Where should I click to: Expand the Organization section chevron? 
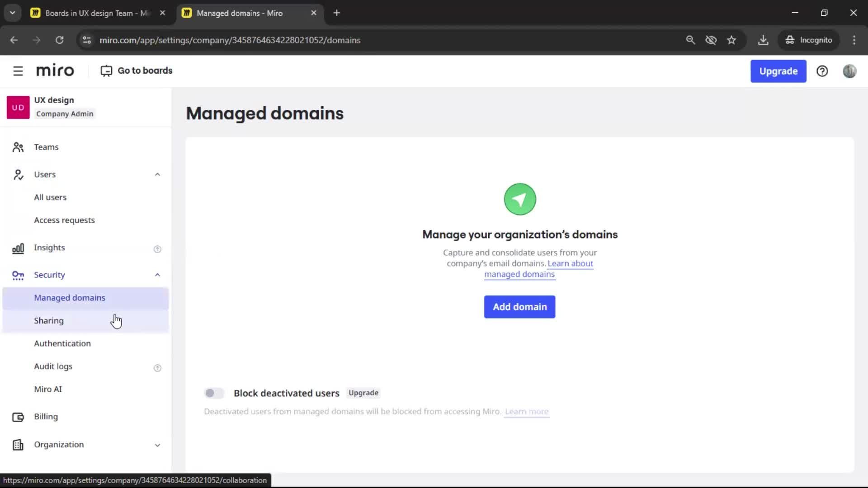tap(157, 445)
